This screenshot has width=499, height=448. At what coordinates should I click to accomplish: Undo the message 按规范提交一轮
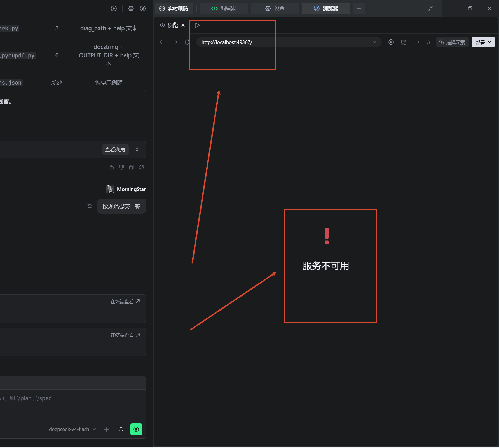(90, 206)
